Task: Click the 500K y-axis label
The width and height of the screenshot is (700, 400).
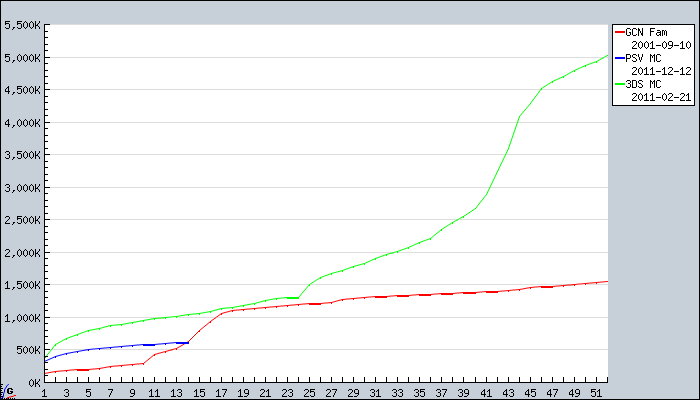Action: click(x=28, y=350)
